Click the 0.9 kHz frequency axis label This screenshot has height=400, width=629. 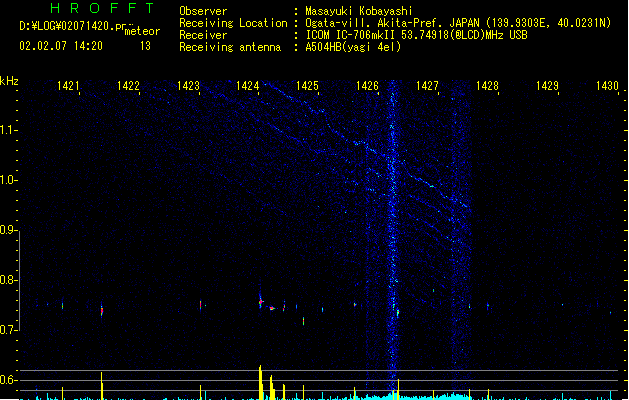coord(7,230)
